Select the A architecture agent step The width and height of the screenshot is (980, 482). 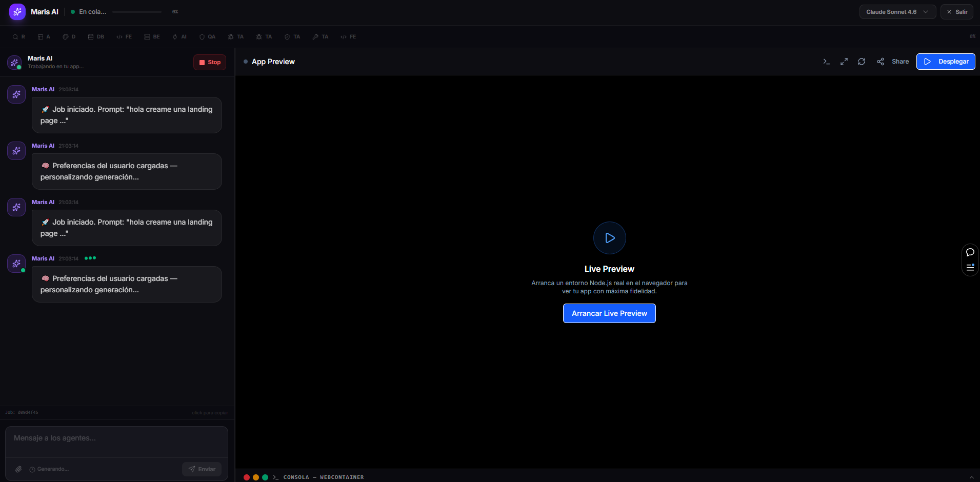44,37
